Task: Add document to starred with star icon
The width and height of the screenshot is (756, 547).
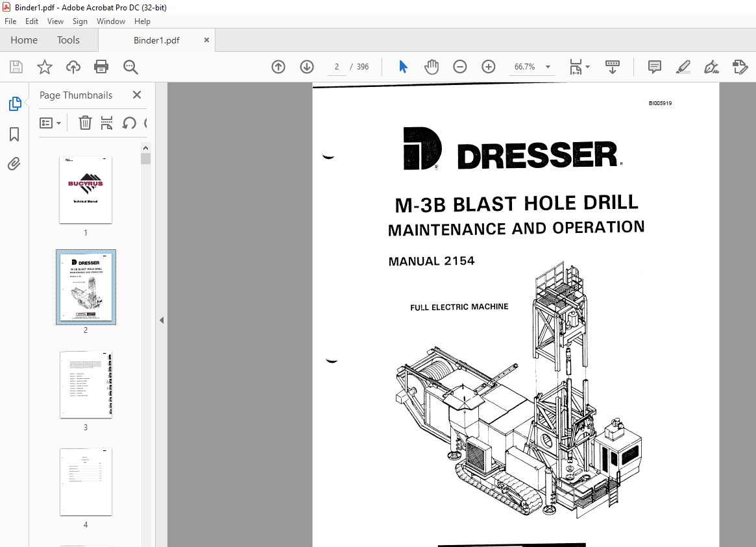Action: (45, 66)
